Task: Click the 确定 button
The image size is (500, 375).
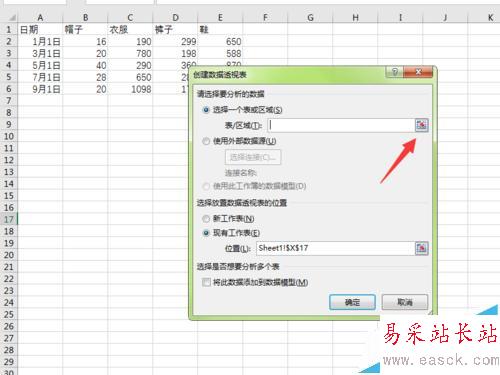Action: coord(352,302)
